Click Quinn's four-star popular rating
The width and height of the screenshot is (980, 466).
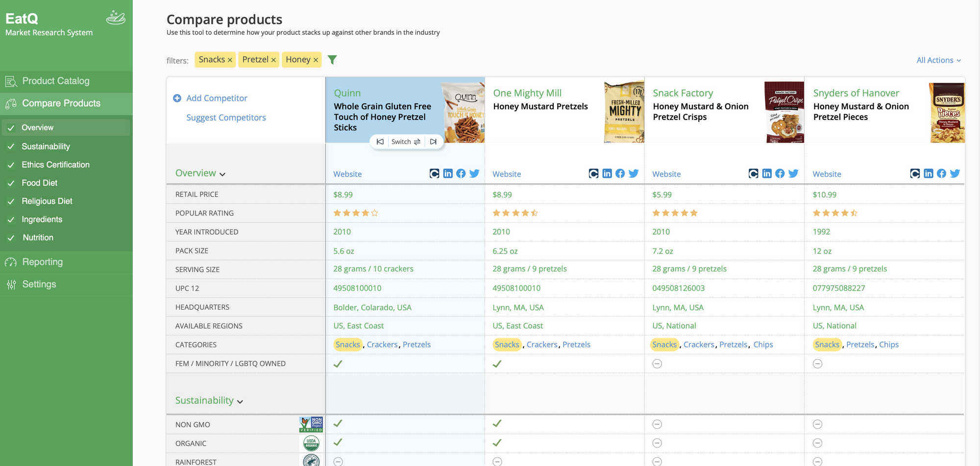(x=356, y=213)
